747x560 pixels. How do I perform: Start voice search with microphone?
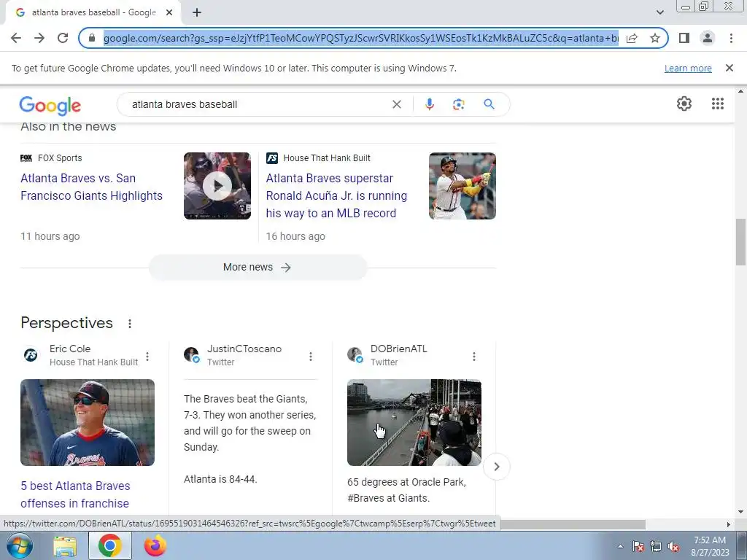[429, 104]
